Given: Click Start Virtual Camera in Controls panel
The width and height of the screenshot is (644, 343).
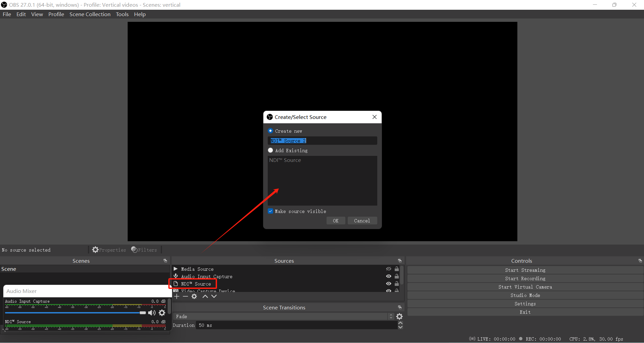Looking at the screenshot, I should click(x=525, y=287).
